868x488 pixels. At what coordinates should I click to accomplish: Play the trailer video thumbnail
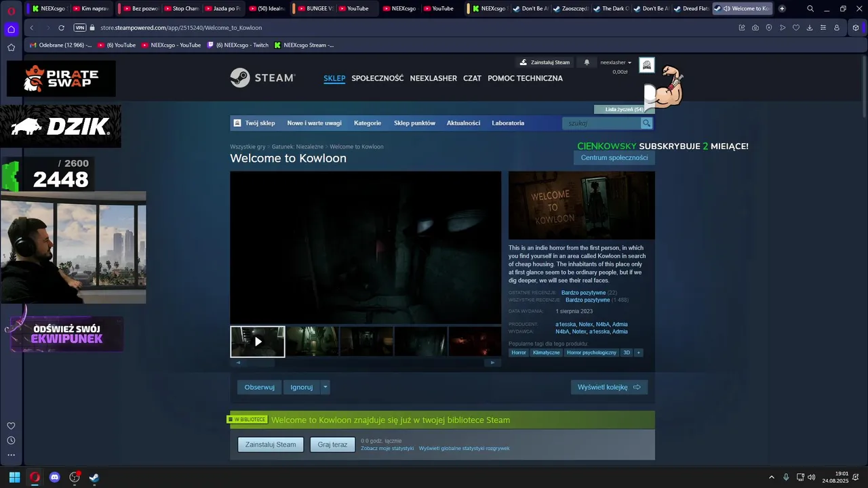pos(258,342)
